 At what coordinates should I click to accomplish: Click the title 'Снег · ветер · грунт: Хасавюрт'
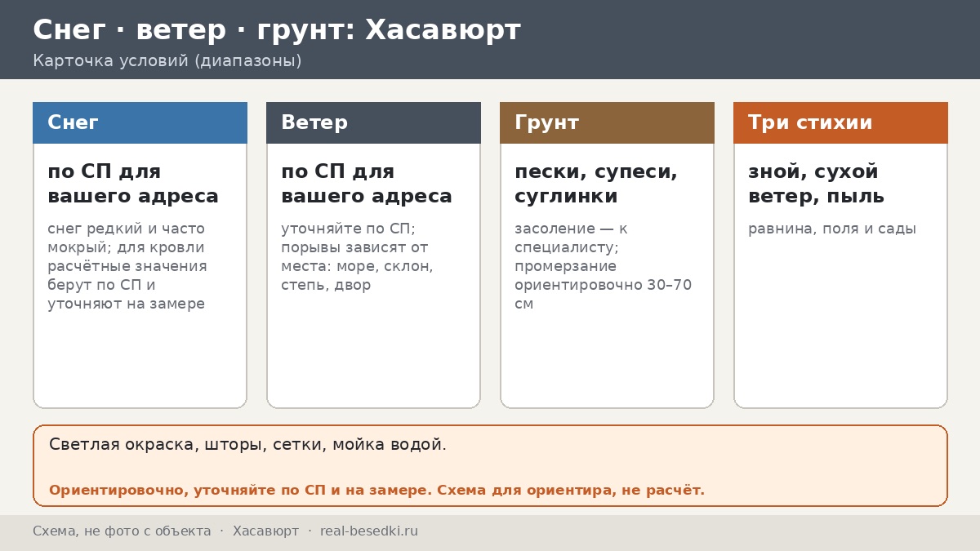click(277, 30)
